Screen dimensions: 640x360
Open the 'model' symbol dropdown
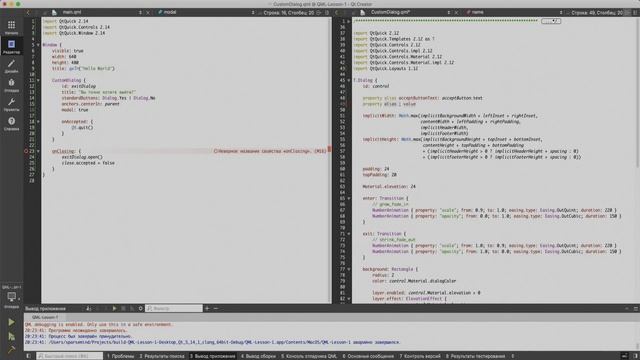pos(206,13)
